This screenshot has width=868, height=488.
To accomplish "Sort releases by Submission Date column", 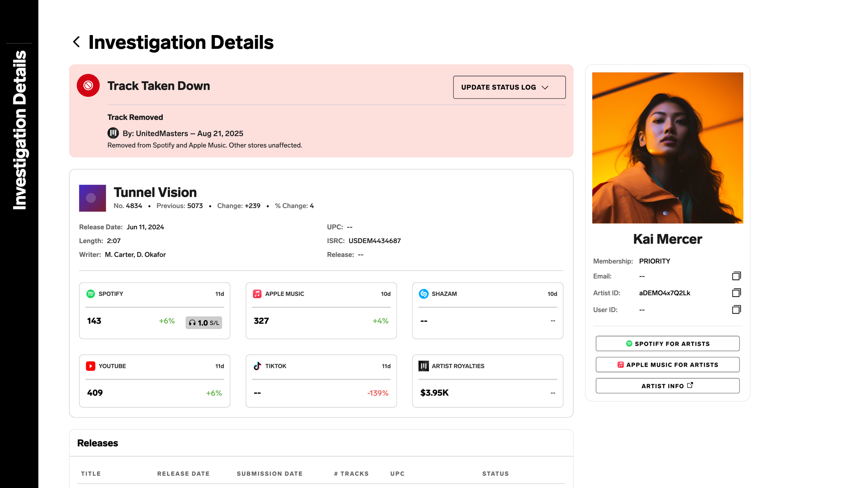I will pyautogui.click(x=270, y=474).
